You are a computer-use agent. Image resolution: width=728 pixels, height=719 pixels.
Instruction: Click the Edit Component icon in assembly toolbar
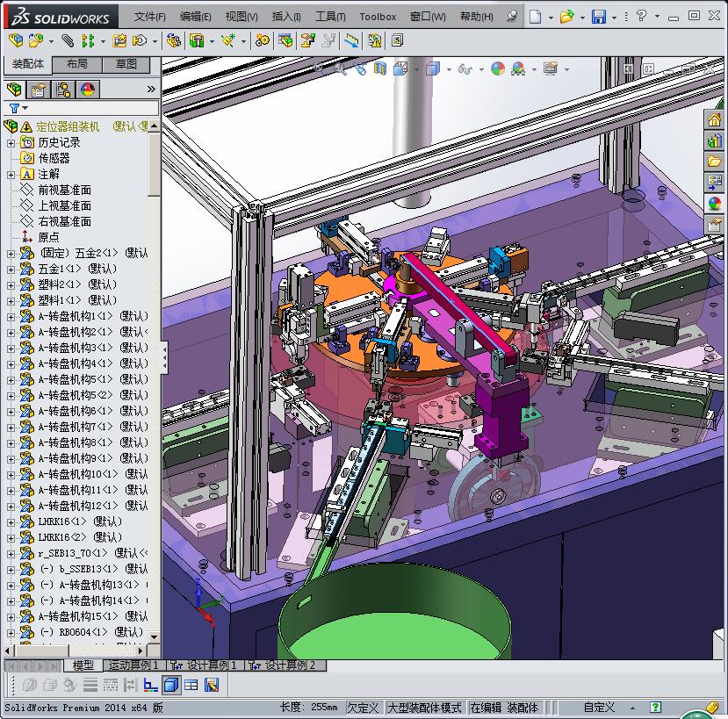pos(15,41)
